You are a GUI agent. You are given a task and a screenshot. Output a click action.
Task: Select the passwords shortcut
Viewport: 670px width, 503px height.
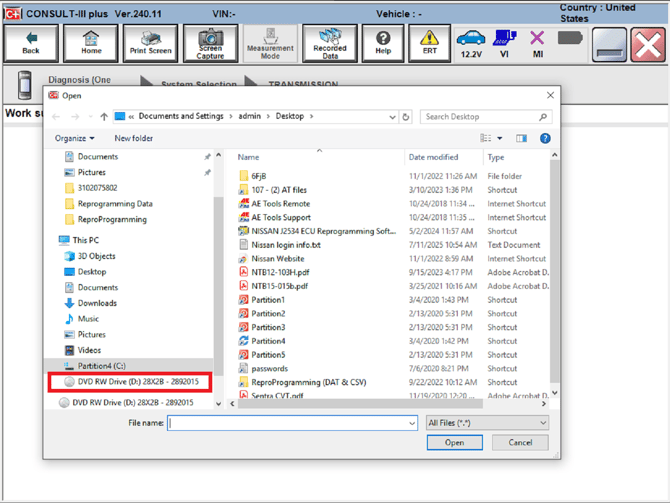(x=263, y=368)
